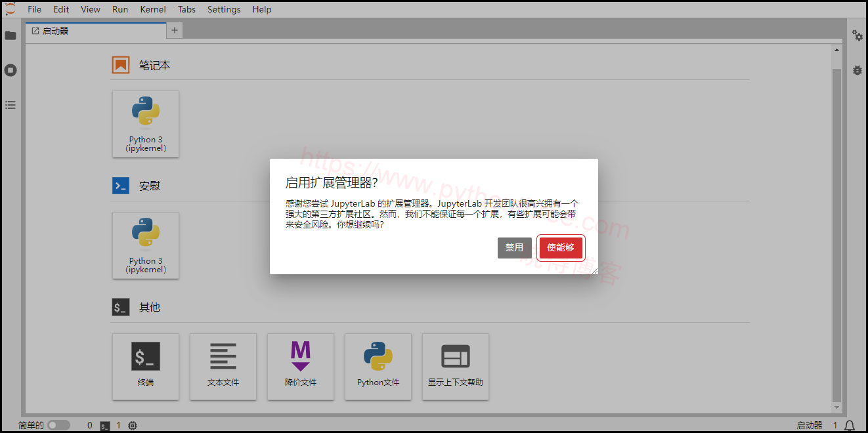Click the kernel chip icon in status bar
The image size is (868, 433).
tap(133, 426)
